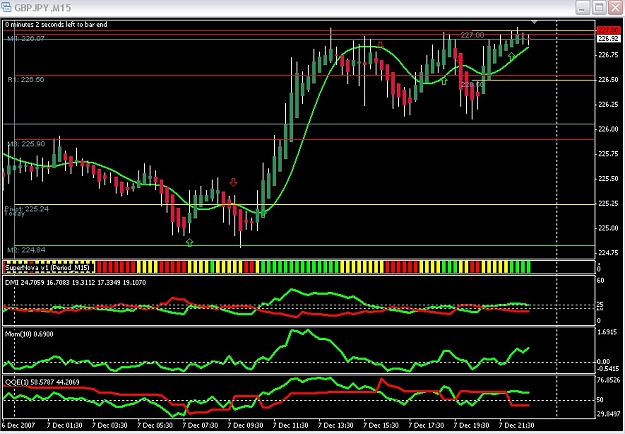Screen dimensions: 625x434
Task: Click the bar-end countdown text
Action: [x=56, y=25]
